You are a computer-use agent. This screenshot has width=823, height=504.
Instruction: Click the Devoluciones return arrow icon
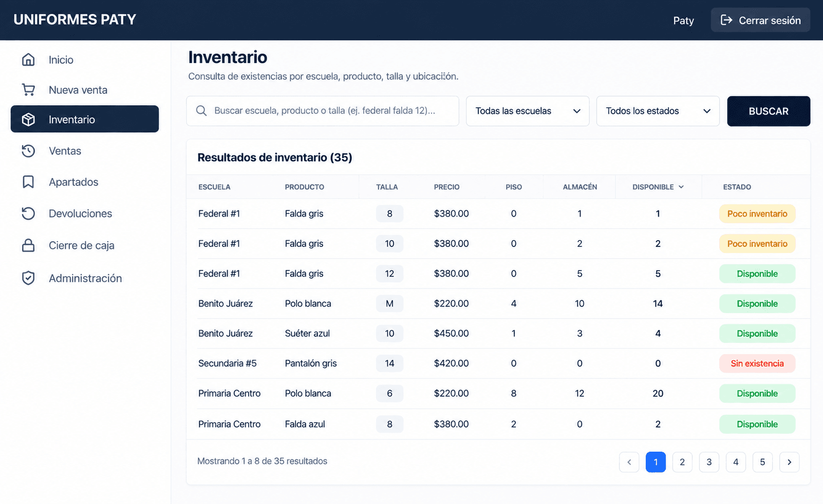tap(28, 214)
